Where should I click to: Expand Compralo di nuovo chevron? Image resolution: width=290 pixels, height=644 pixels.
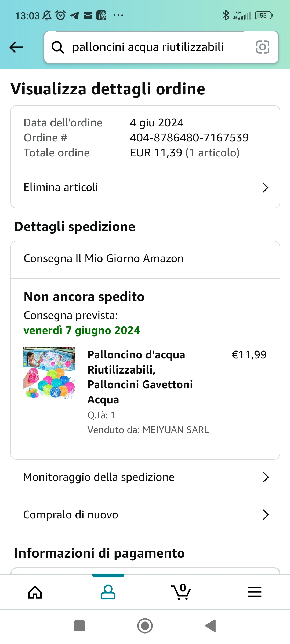(266, 515)
